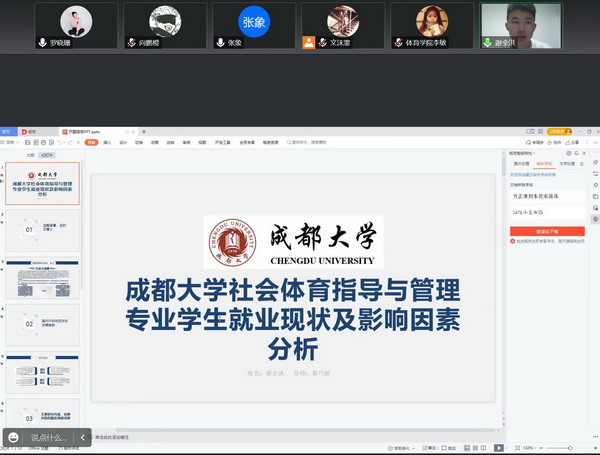Viewport: 600px width, 455px height.
Task: Click the topmost icon in right sidebar strip
Action: pos(595,162)
